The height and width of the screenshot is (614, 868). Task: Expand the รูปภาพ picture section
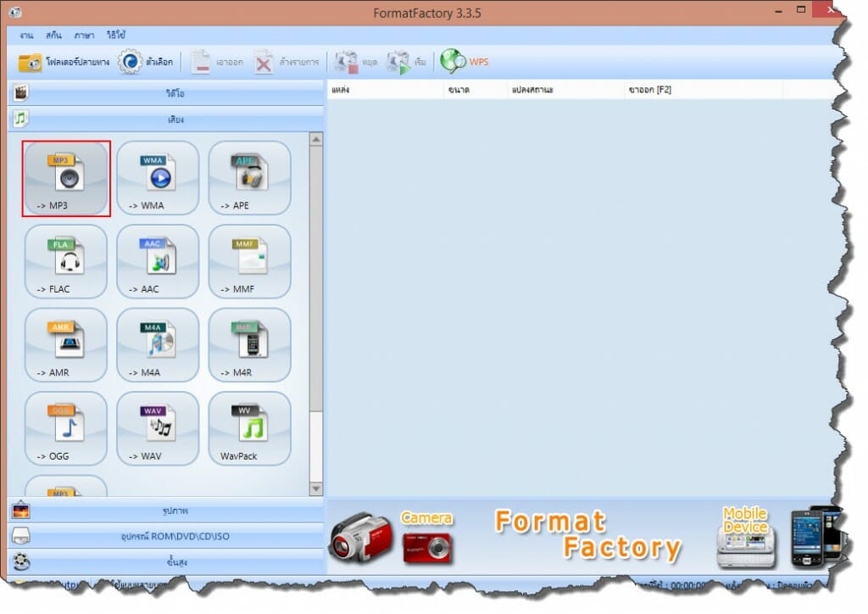pos(166,511)
